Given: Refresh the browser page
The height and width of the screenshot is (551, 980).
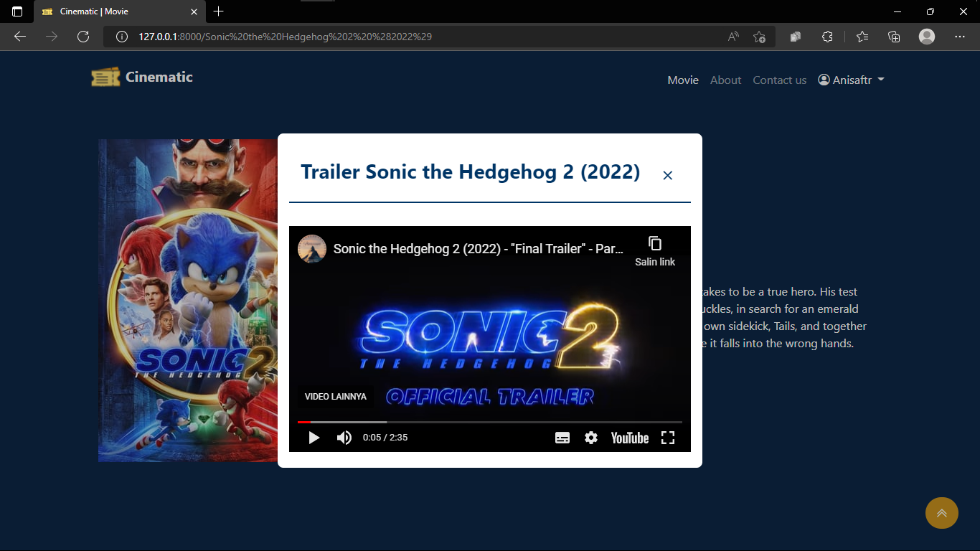Looking at the screenshot, I should (x=83, y=37).
